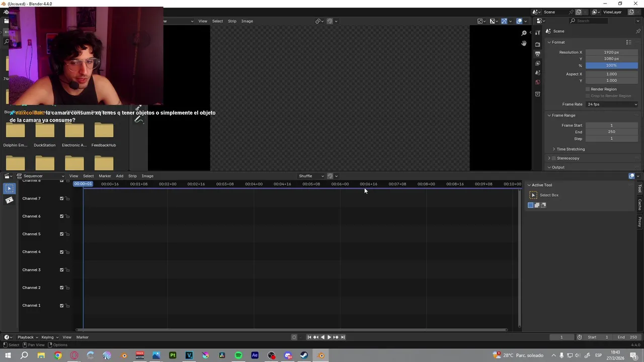644x362 pixels.
Task: Set resolution percentage 100% slider
Action: [x=612, y=65]
